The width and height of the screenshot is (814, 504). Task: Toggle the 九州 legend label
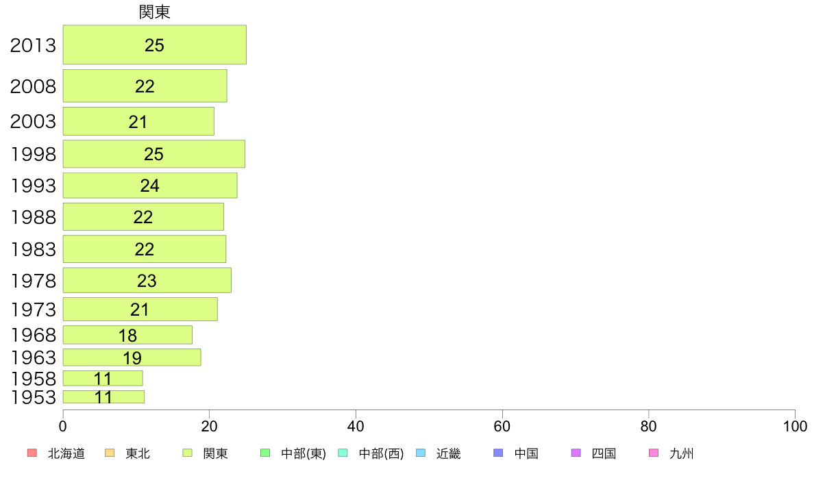(x=682, y=453)
